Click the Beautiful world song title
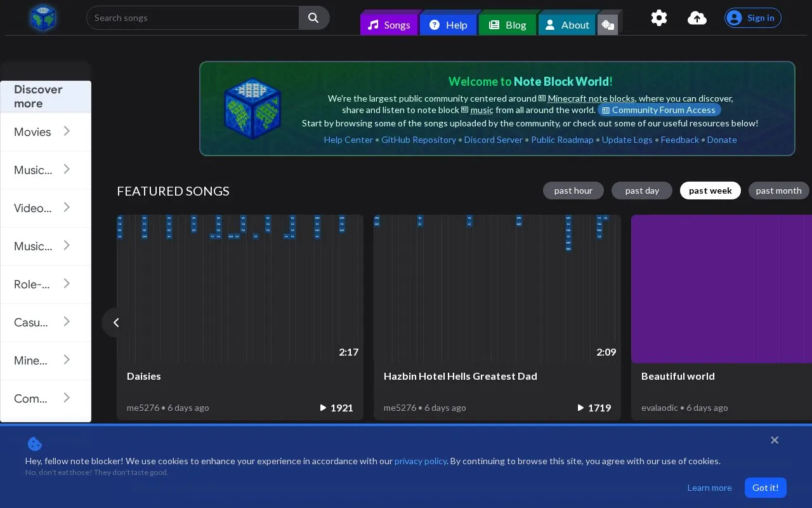 678,376
